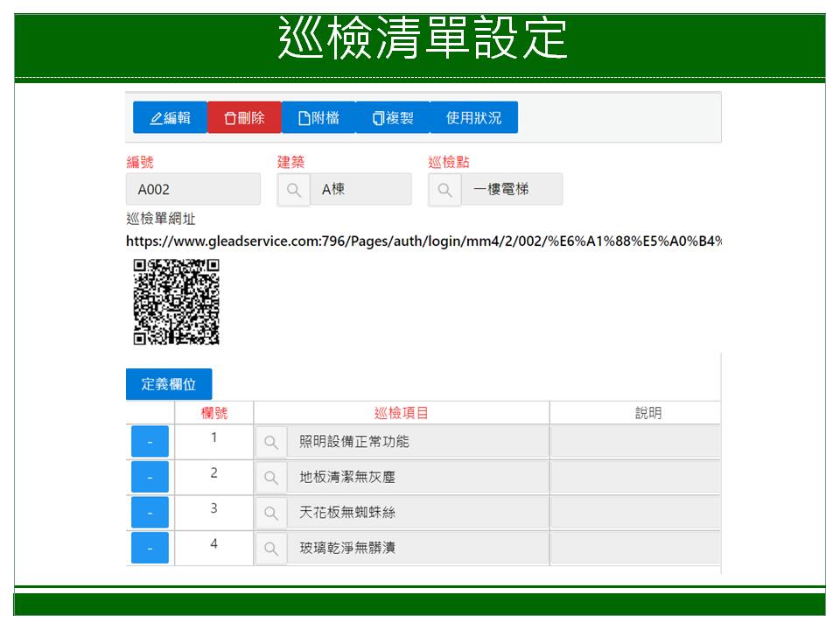Click the QR code image

(176, 302)
